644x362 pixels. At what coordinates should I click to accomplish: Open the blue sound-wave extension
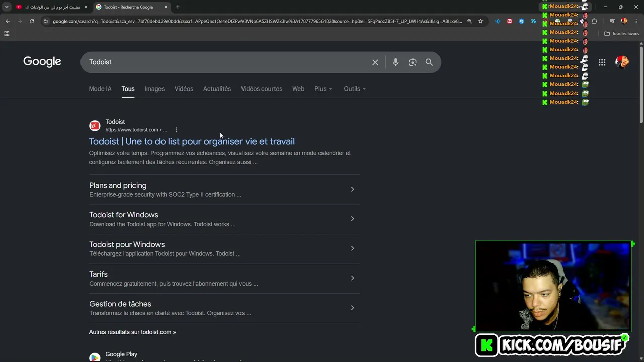click(x=497, y=21)
